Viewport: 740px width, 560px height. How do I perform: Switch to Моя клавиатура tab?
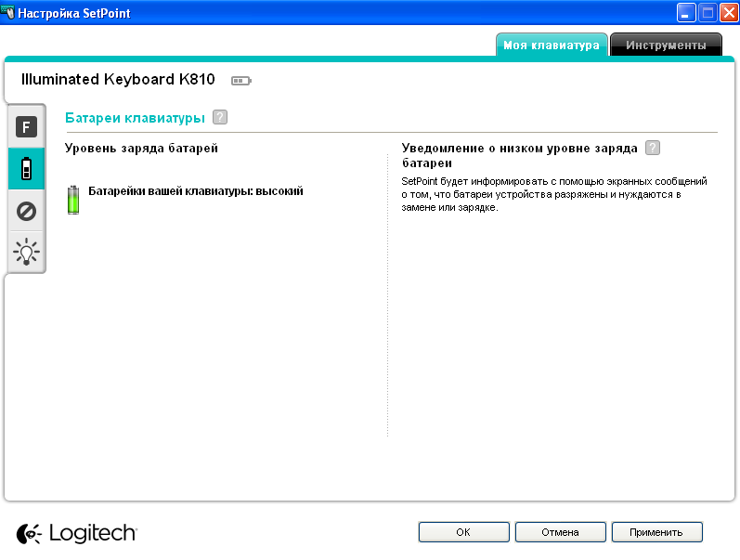(x=552, y=46)
